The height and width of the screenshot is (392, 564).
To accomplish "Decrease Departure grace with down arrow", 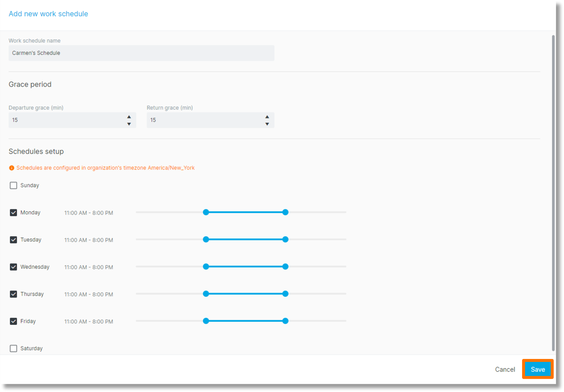I will coord(129,124).
